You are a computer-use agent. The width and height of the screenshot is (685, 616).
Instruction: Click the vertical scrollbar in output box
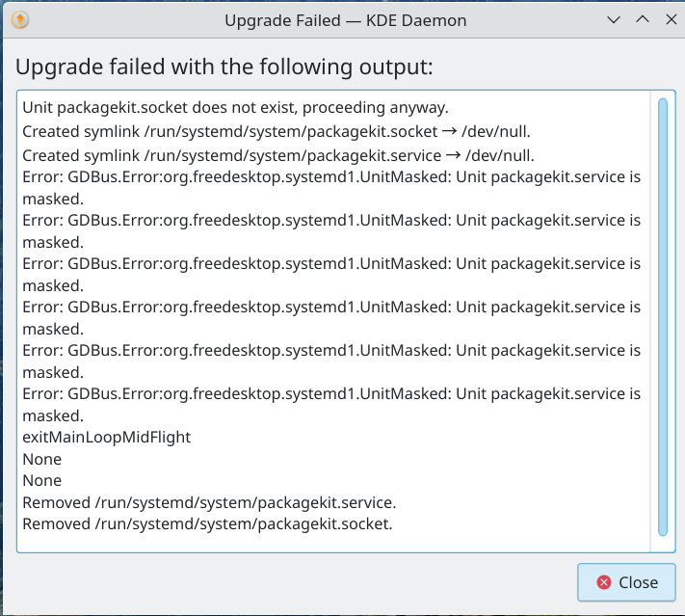(662, 316)
